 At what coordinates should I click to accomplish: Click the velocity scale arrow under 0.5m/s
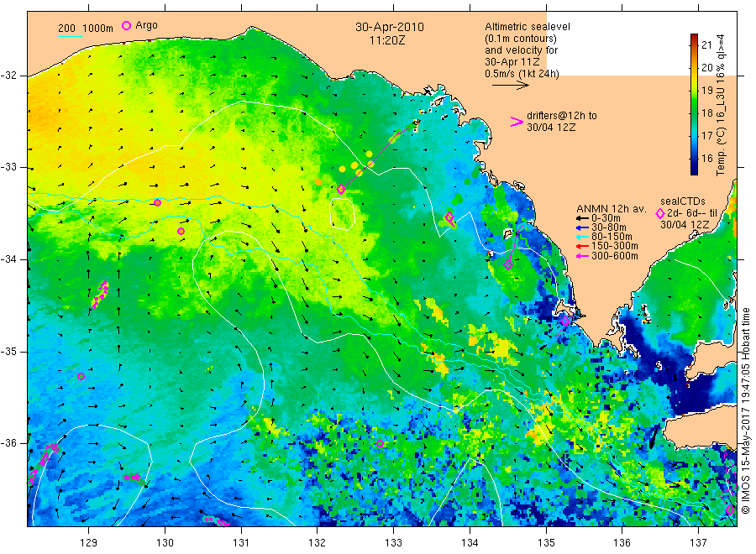pyautogui.click(x=511, y=86)
